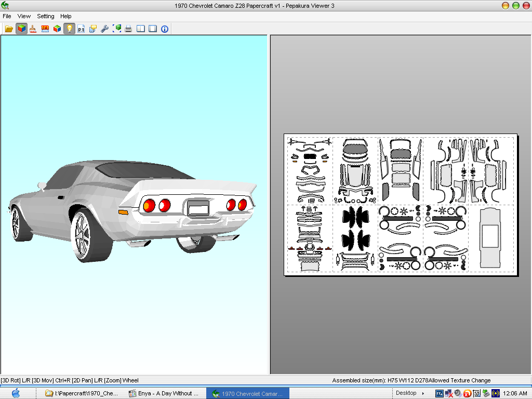Toggle the split two-pane window layout icon
Viewport: 532px width, 399px height.
[141, 29]
